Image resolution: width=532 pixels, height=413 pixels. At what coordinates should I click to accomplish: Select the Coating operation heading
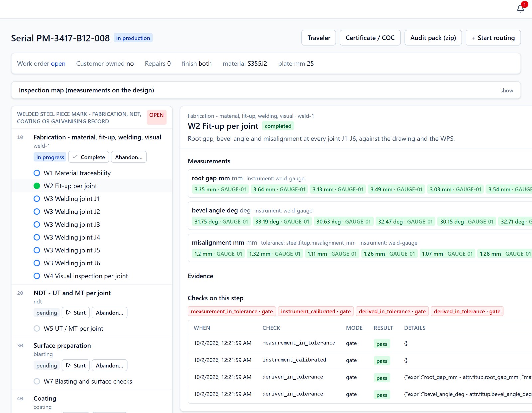pos(45,398)
